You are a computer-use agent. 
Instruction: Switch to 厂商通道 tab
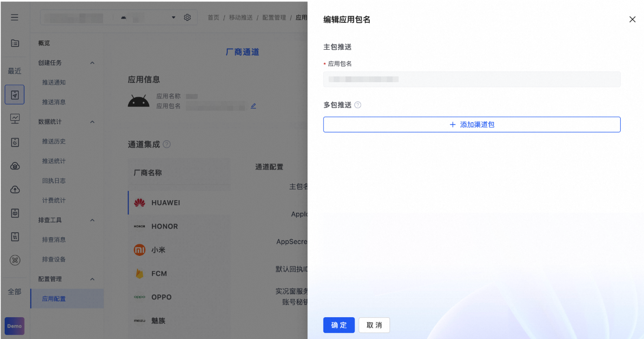click(243, 52)
